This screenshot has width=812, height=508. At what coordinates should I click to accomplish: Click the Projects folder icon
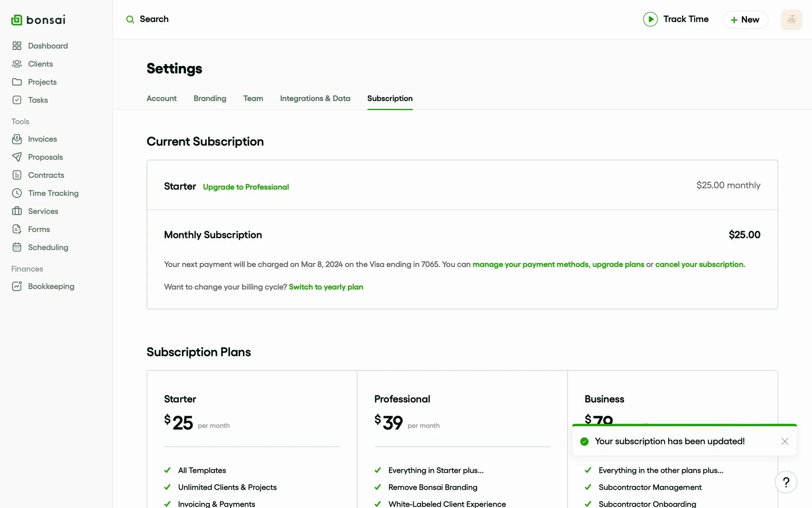click(17, 82)
